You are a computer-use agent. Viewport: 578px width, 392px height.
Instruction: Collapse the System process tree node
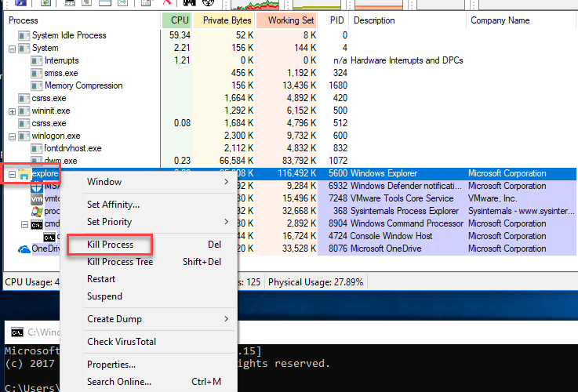12,49
